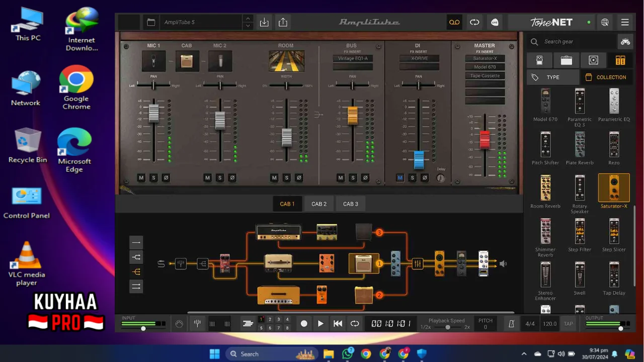Viewport: 644px width, 362px height.
Task: Click the Playback Speed slider
Action: click(448, 327)
